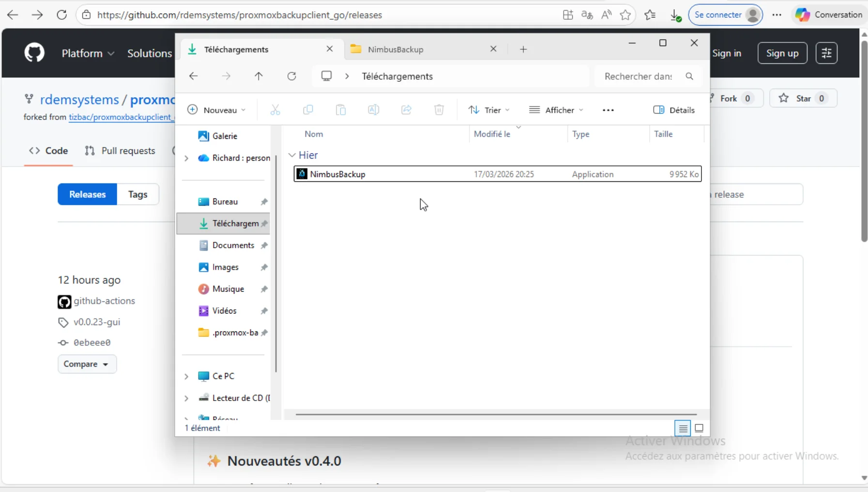Add page to favorites with star icon
The image size is (868, 492).
pos(625,15)
